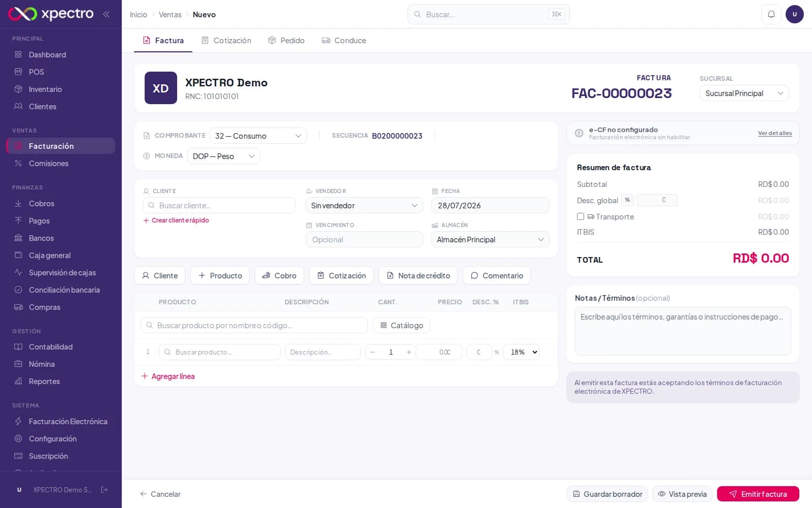
Task: Enable the Transporte checkbox
Action: coord(581,216)
